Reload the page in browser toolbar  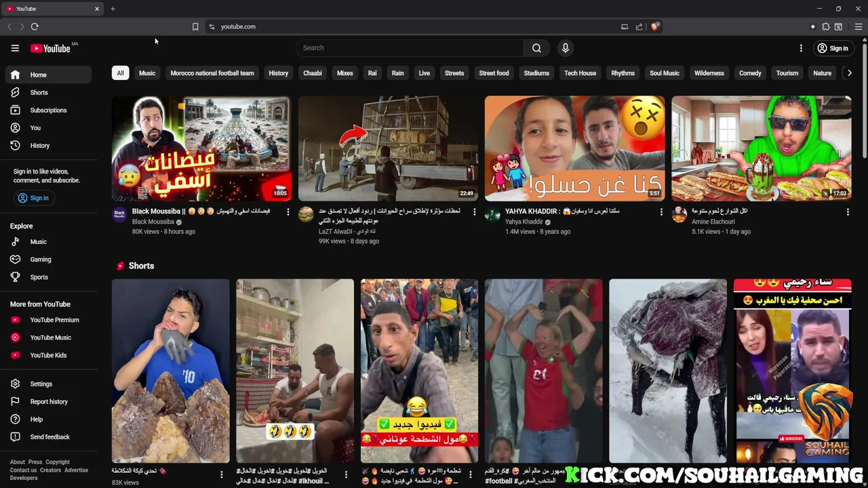pos(35,26)
